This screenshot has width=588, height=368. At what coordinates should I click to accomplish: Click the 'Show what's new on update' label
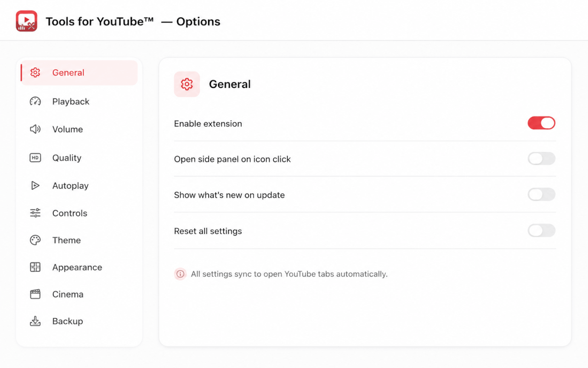point(229,195)
